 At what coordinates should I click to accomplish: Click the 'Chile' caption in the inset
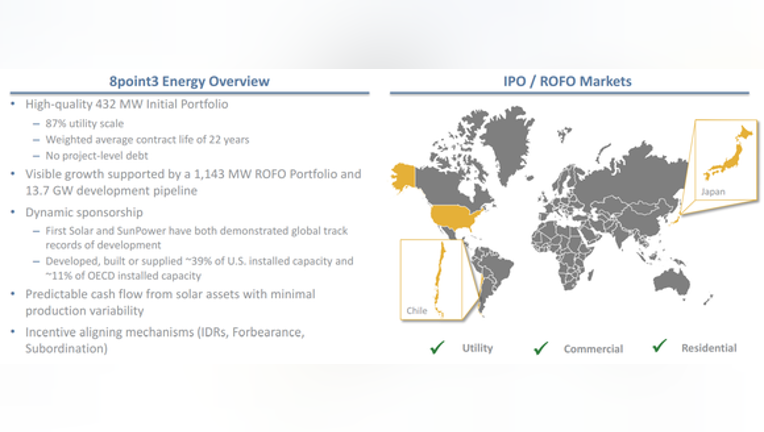coord(417,310)
